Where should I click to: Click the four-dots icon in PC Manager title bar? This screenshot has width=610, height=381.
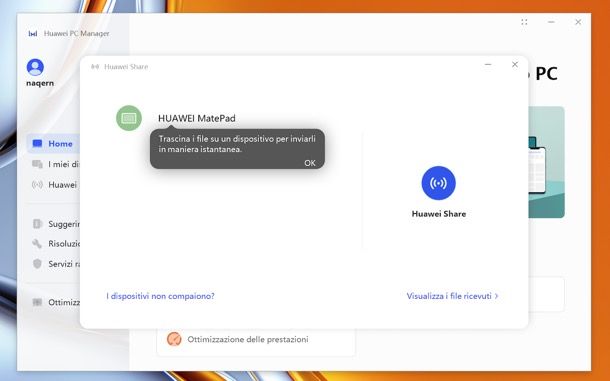(x=524, y=22)
